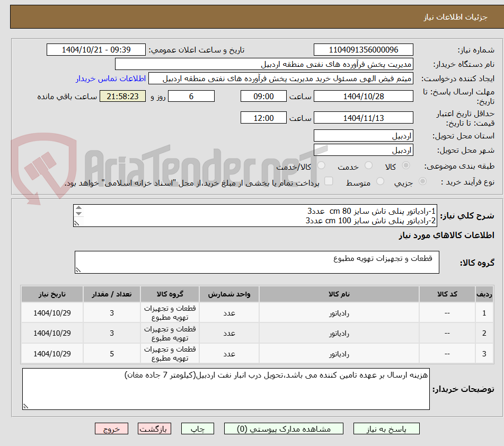Click view attached documents button
Image resolution: width=504 pixels, height=446 pixels.
pos(284,428)
